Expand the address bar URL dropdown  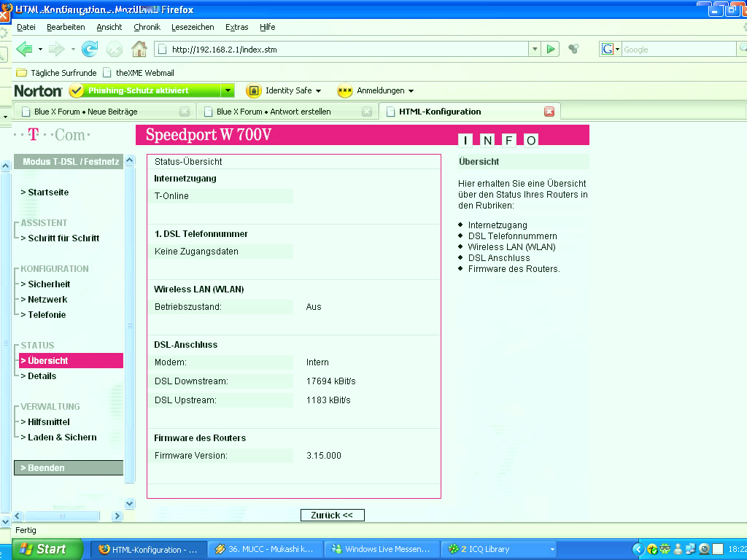(535, 49)
